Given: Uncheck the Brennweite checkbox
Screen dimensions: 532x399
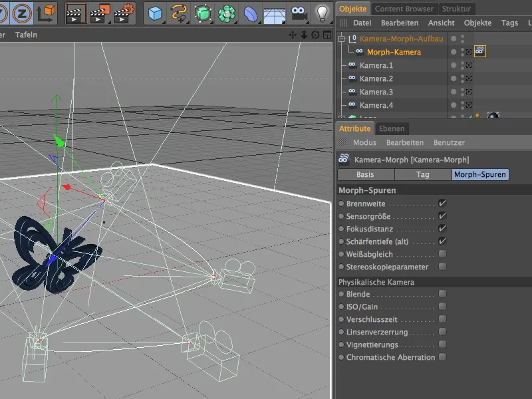Looking at the screenshot, I should click(442, 203).
